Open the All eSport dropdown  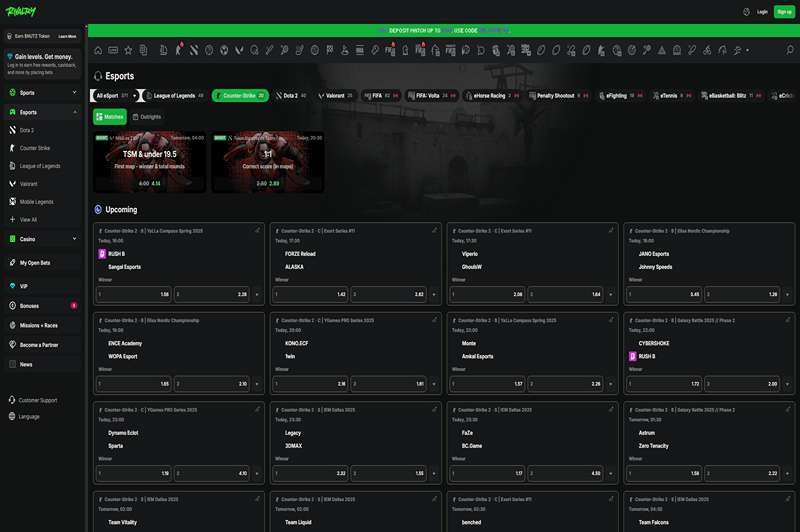click(x=114, y=95)
